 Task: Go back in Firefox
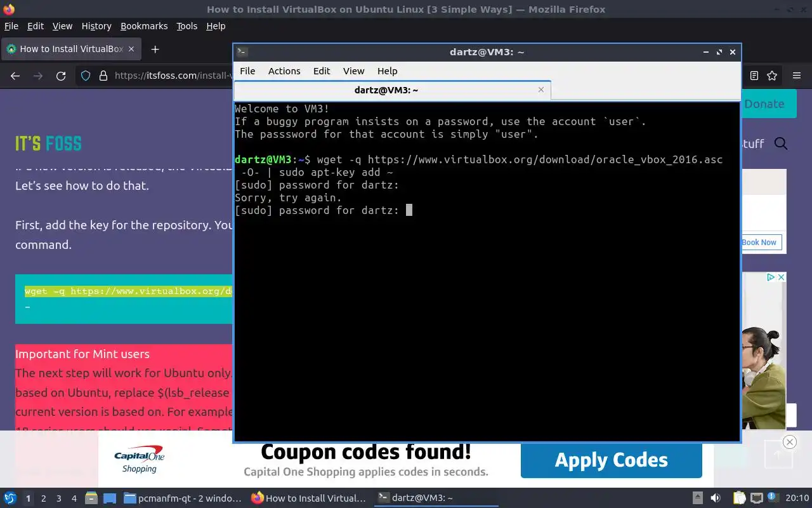(15, 76)
